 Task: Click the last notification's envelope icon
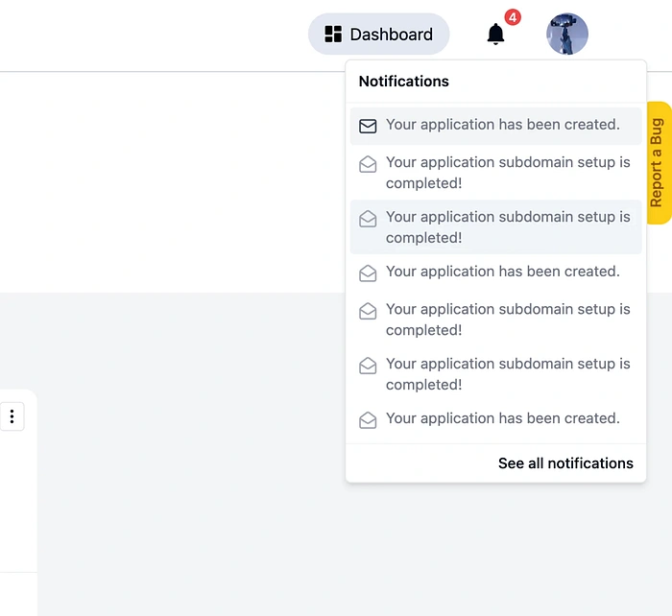tap(368, 420)
